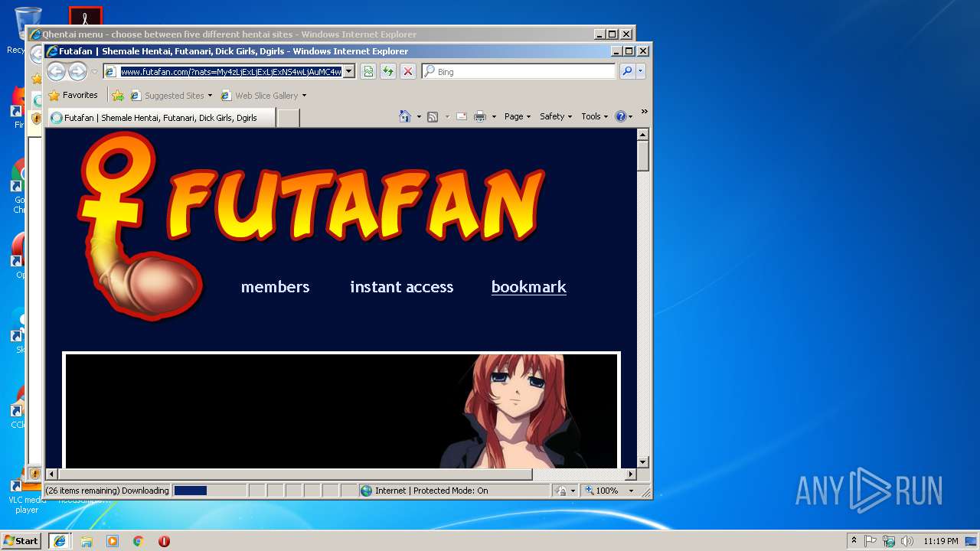The width and height of the screenshot is (980, 551).
Task: Expand the address bar history dropdown
Action: click(348, 72)
